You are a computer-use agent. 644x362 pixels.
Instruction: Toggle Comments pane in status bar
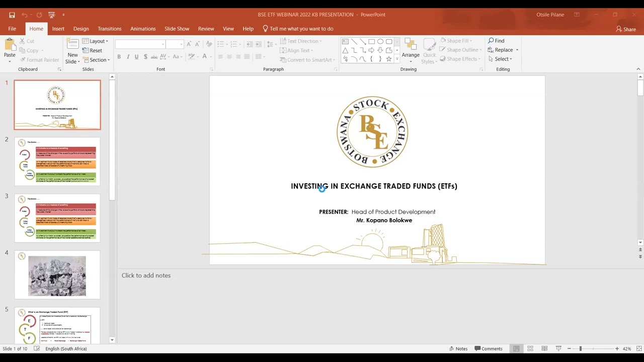click(488, 348)
